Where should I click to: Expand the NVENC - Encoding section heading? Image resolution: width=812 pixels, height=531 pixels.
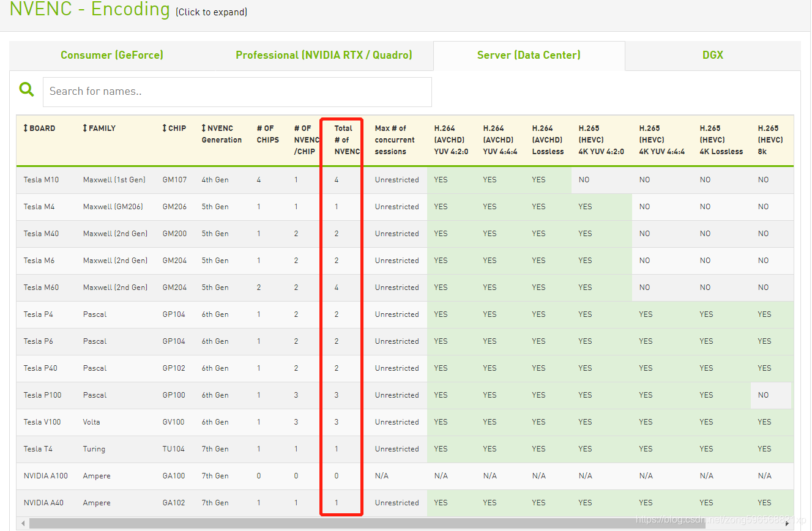tap(90, 9)
